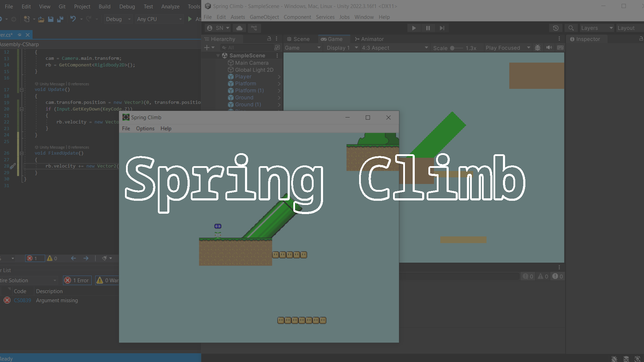
Task: Click the Play button in Unity toolbar
Action: [414, 28]
